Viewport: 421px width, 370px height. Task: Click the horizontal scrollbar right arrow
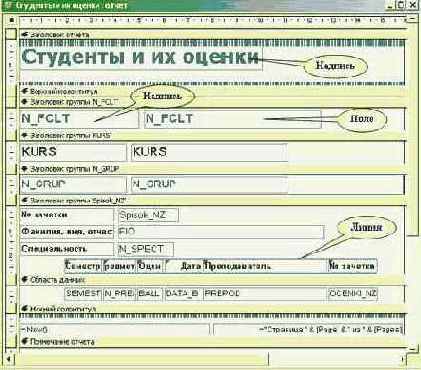click(x=403, y=359)
